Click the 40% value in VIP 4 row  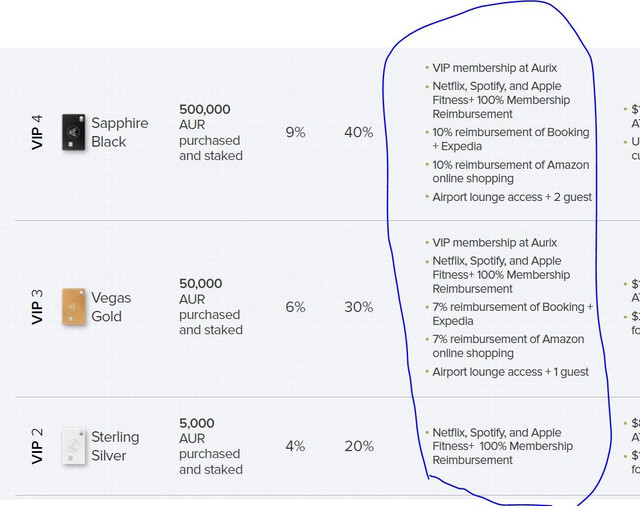[x=358, y=132]
